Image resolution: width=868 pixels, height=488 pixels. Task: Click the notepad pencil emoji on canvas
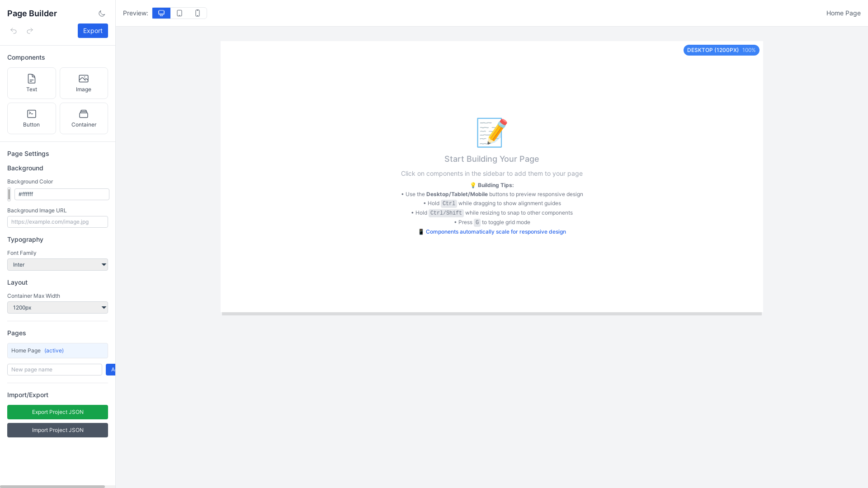click(492, 133)
